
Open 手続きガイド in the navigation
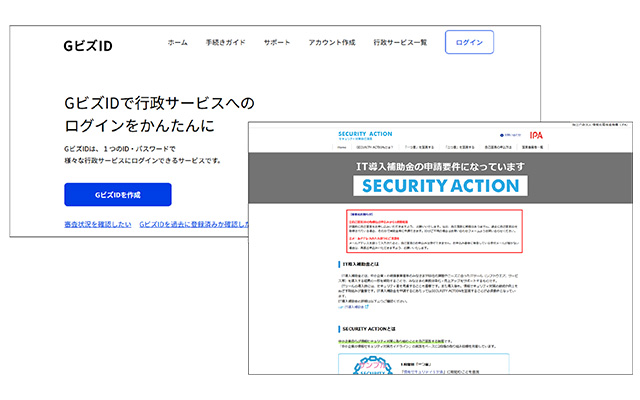pos(225,43)
